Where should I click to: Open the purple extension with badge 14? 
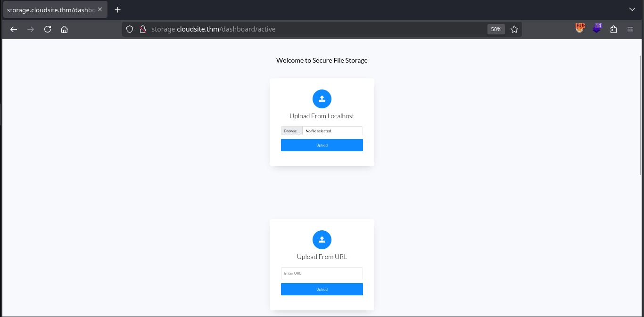597,29
